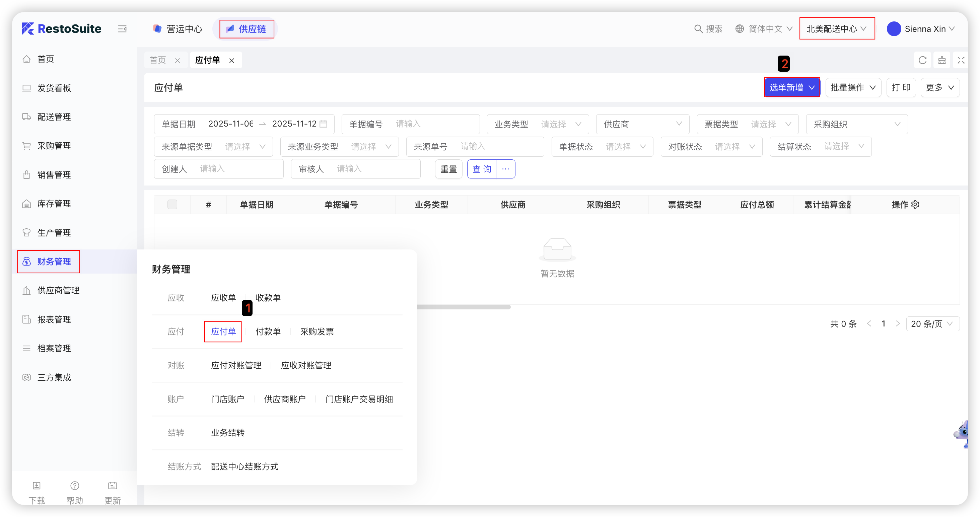Open the 业务类型 filter dropdown

click(x=559, y=125)
